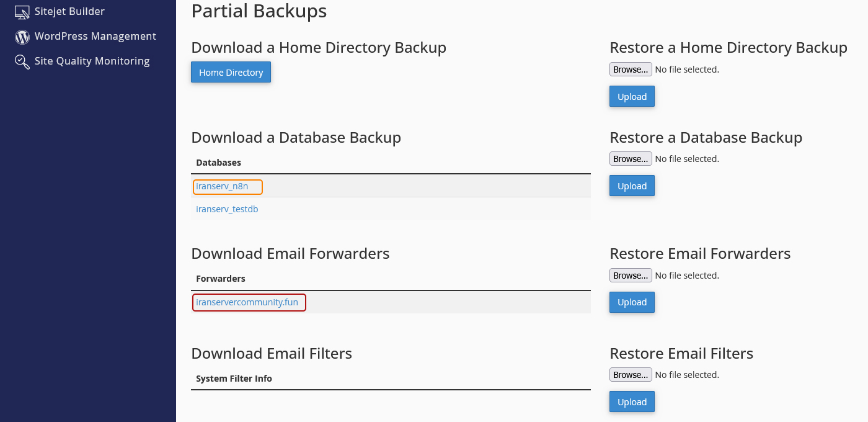The height and width of the screenshot is (422, 868).
Task: Upload the home directory backup file
Action: pos(632,96)
